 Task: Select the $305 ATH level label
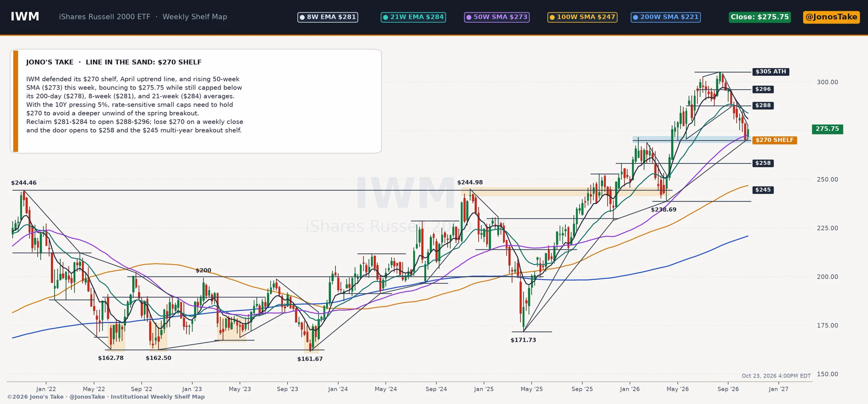tap(771, 72)
